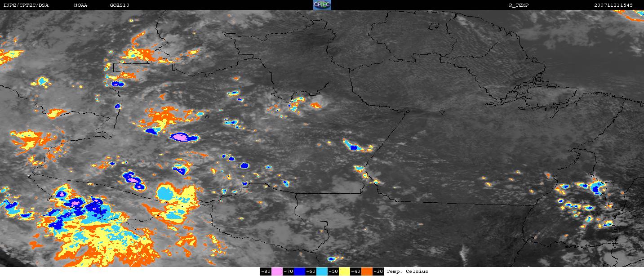This screenshot has width=644, height=276.
Task: Click the -60 legend value
Action: [x=311, y=272]
